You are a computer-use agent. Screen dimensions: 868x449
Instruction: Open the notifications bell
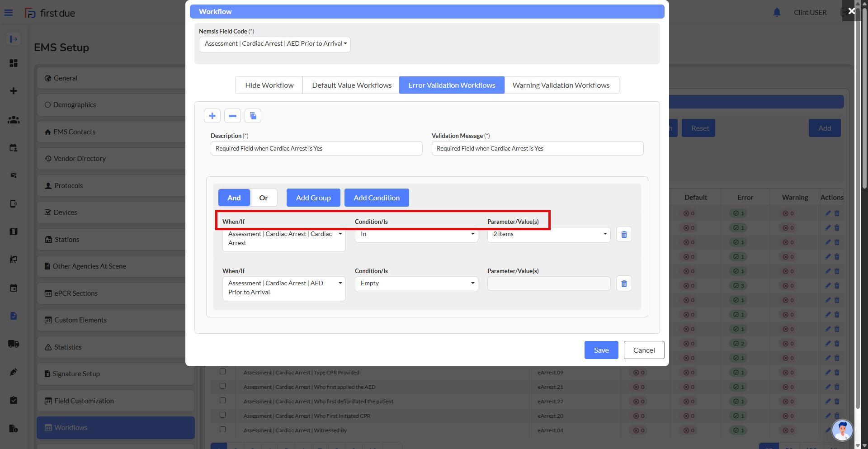pos(777,12)
